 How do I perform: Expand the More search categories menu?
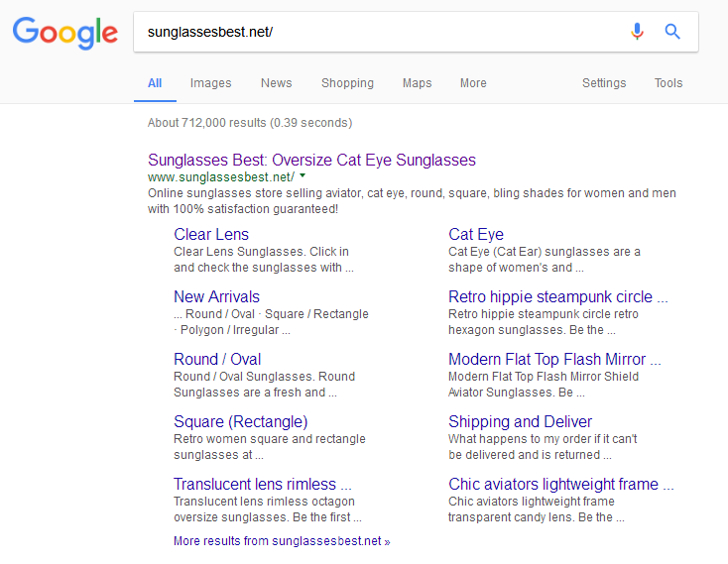coord(473,83)
